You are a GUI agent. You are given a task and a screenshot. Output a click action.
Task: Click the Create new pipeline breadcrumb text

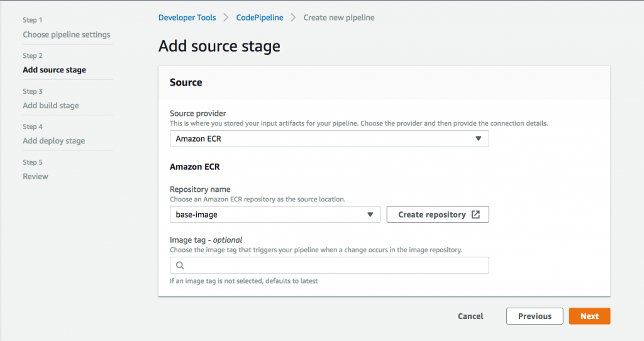(339, 18)
